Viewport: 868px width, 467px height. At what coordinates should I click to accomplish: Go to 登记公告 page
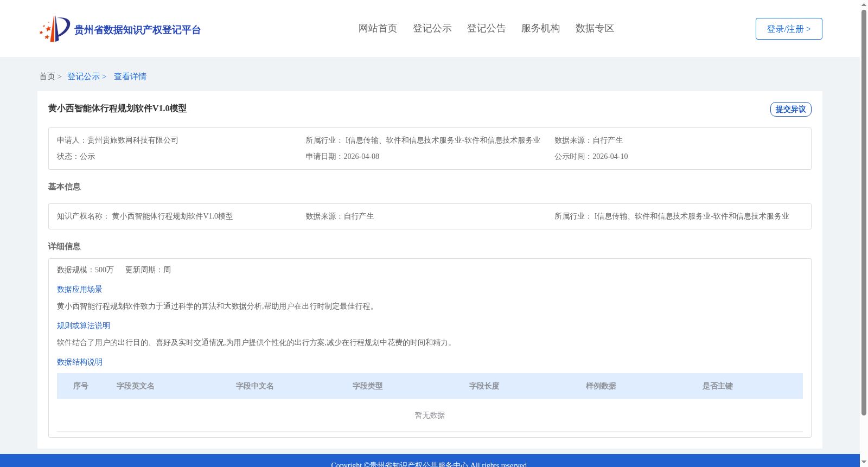tap(486, 28)
